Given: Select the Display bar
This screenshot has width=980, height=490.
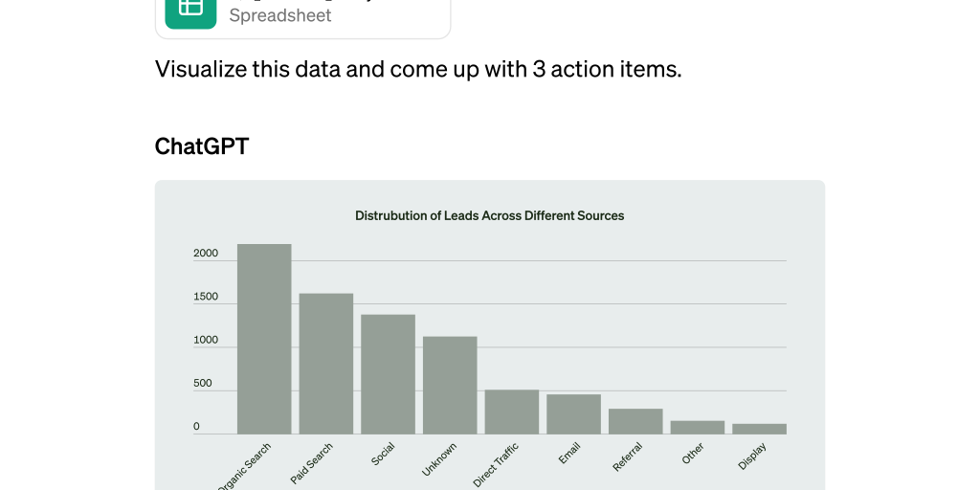Looking at the screenshot, I should (x=759, y=429).
